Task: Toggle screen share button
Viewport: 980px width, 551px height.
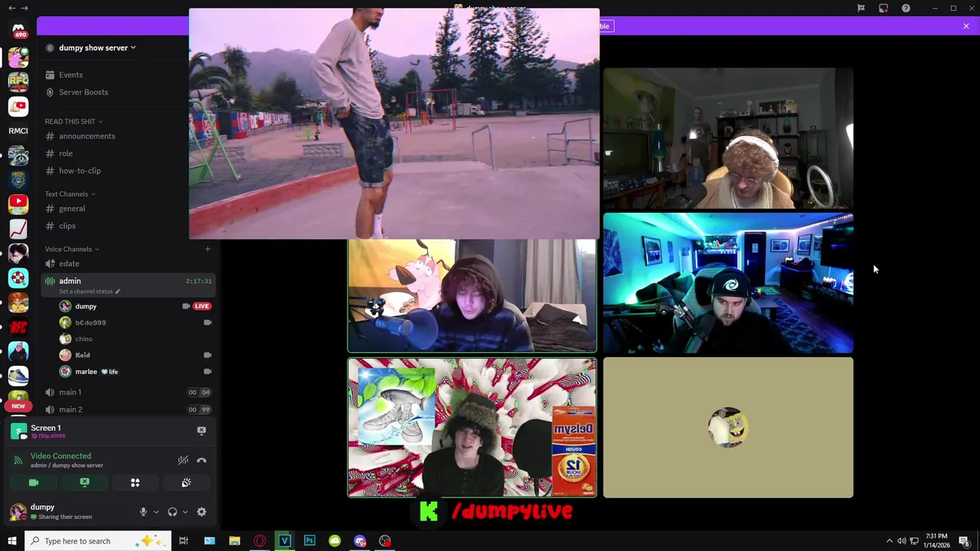Action: 84,483
